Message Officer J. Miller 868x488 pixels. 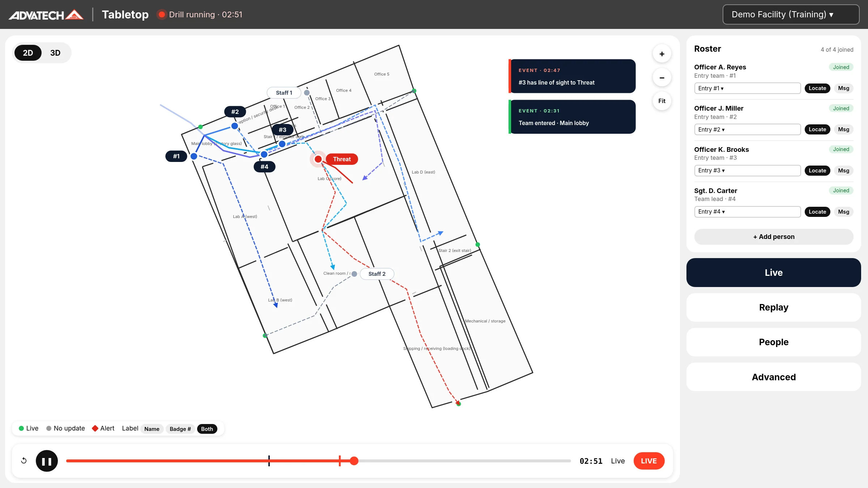[844, 129]
